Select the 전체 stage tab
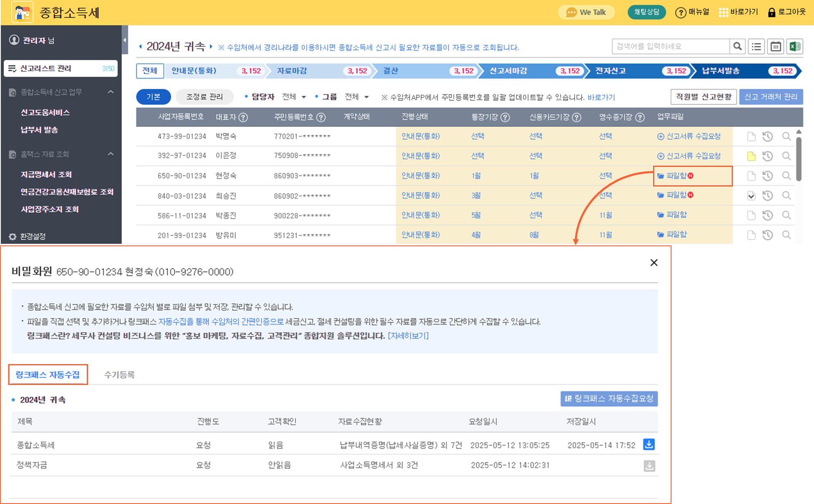Viewport: 814px width, 504px height. (150, 71)
